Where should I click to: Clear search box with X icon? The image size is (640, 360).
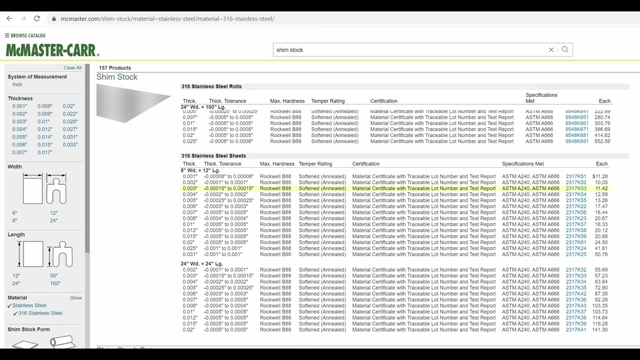pyautogui.click(x=551, y=50)
